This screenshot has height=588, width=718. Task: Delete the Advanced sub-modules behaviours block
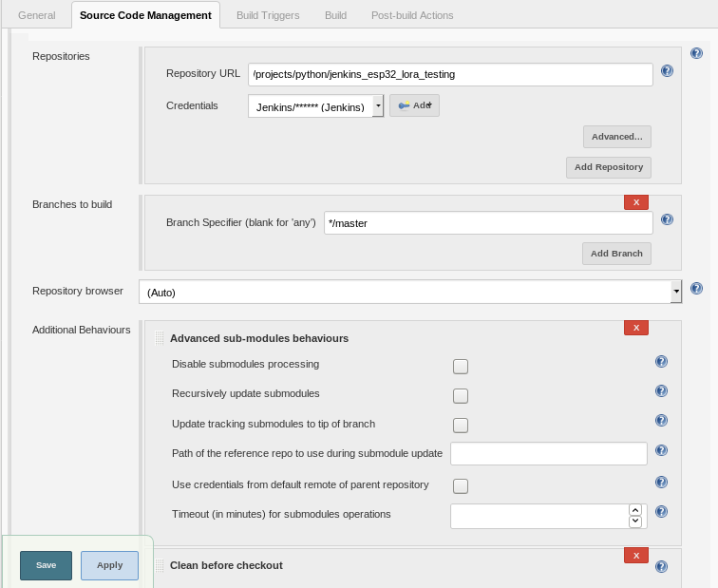636,328
